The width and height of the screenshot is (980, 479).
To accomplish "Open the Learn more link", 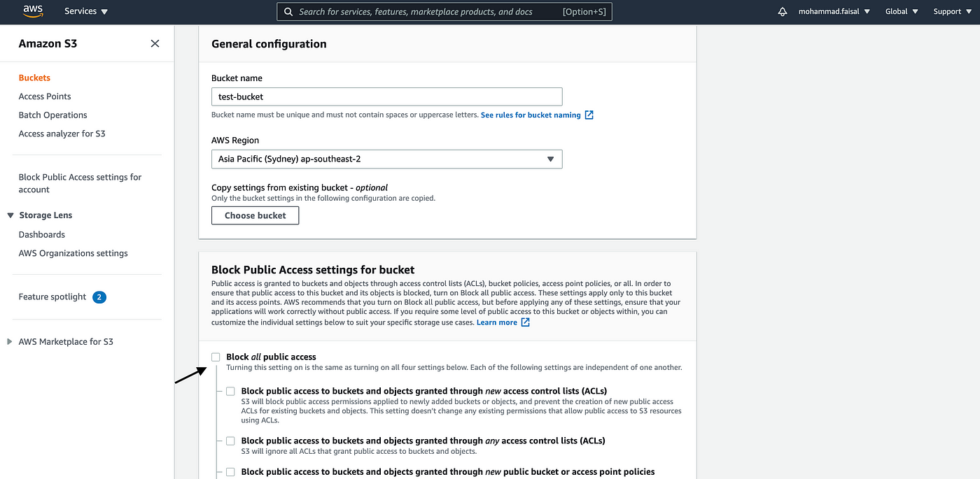I will pos(497,322).
